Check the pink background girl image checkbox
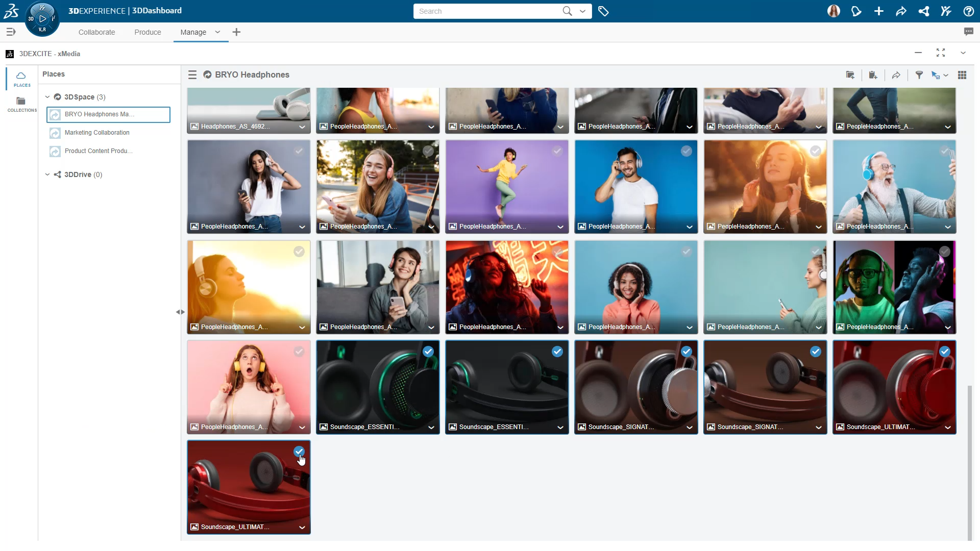Image resolution: width=980 pixels, height=551 pixels. pos(299,352)
